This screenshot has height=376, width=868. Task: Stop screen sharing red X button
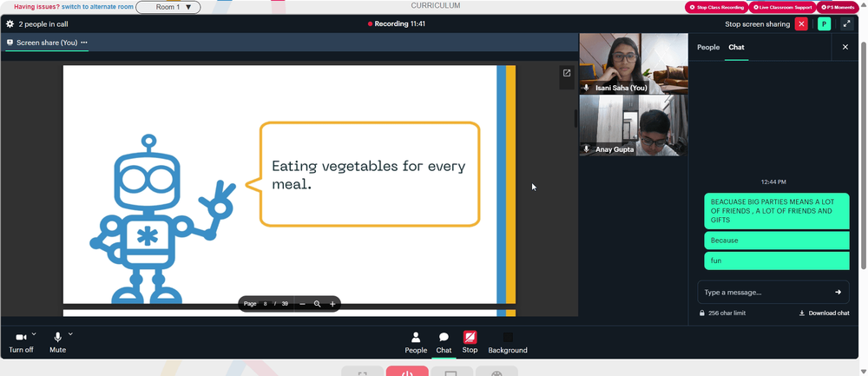click(x=801, y=23)
